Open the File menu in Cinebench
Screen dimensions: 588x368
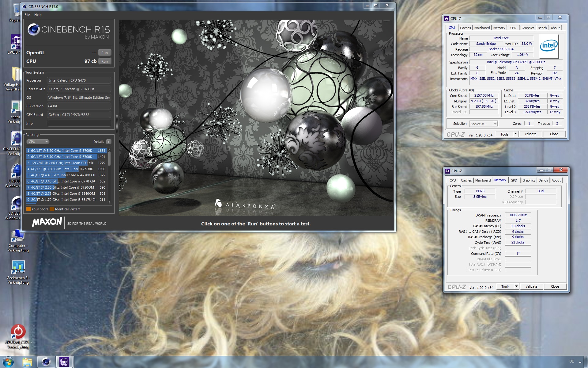coord(27,15)
